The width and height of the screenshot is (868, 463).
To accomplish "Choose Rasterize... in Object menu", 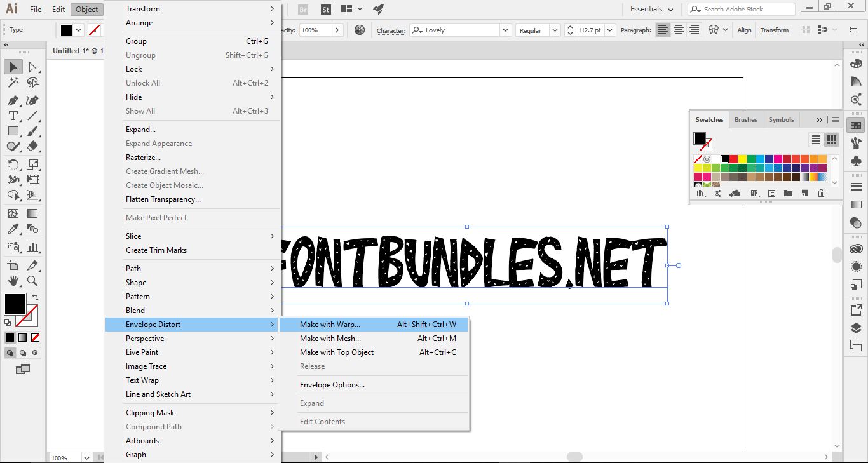I will click(193, 158).
